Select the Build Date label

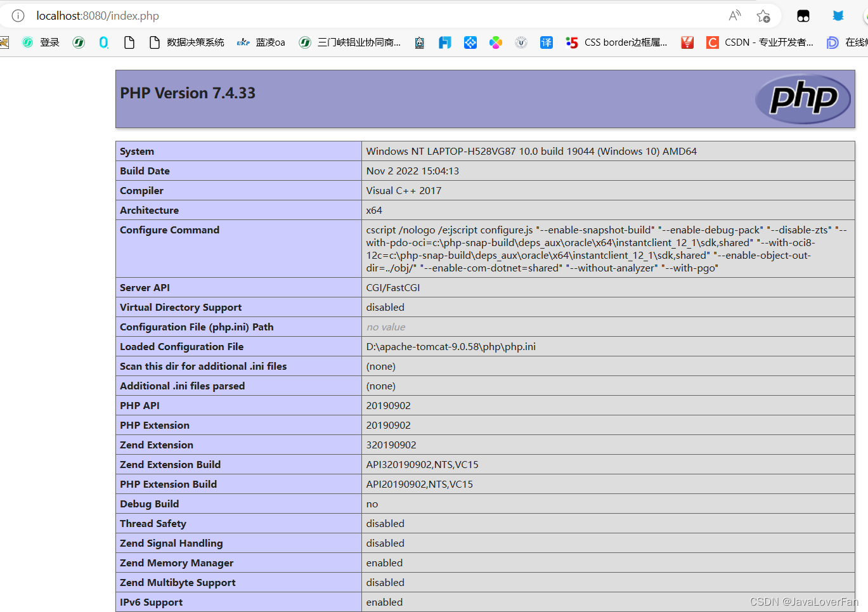(145, 171)
